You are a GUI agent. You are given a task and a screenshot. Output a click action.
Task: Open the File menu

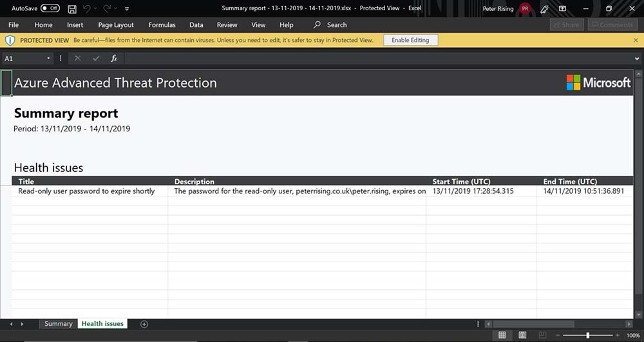point(14,24)
